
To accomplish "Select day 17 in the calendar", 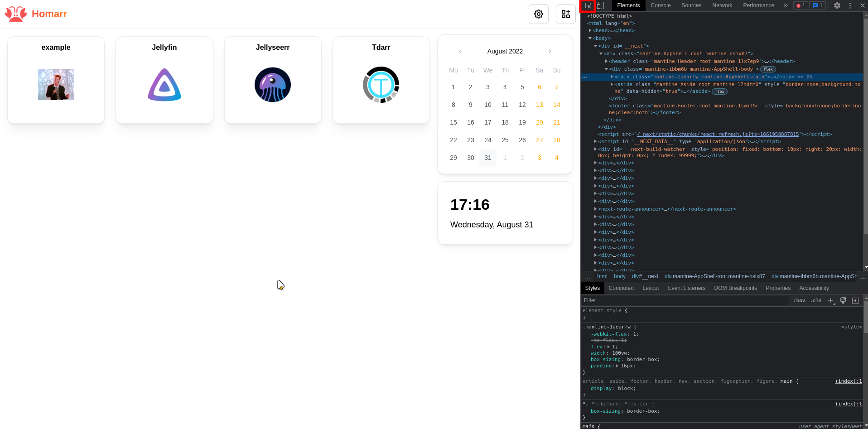I will tap(488, 122).
